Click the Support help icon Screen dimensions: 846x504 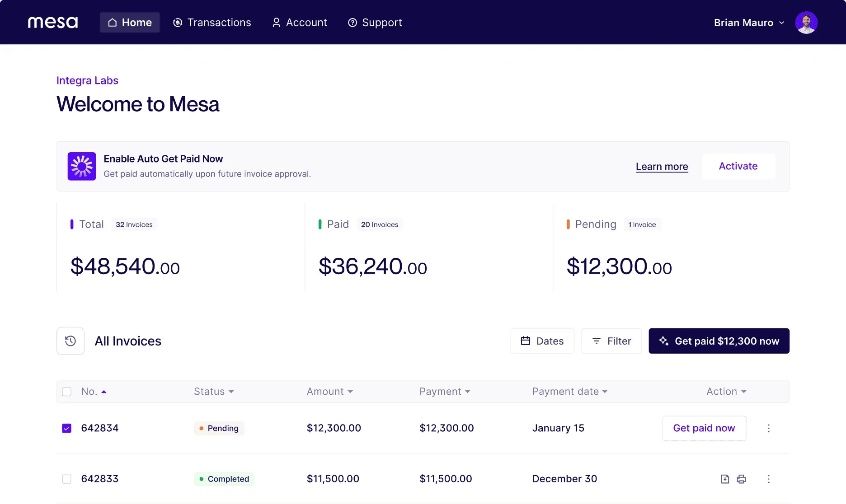point(352,22)
